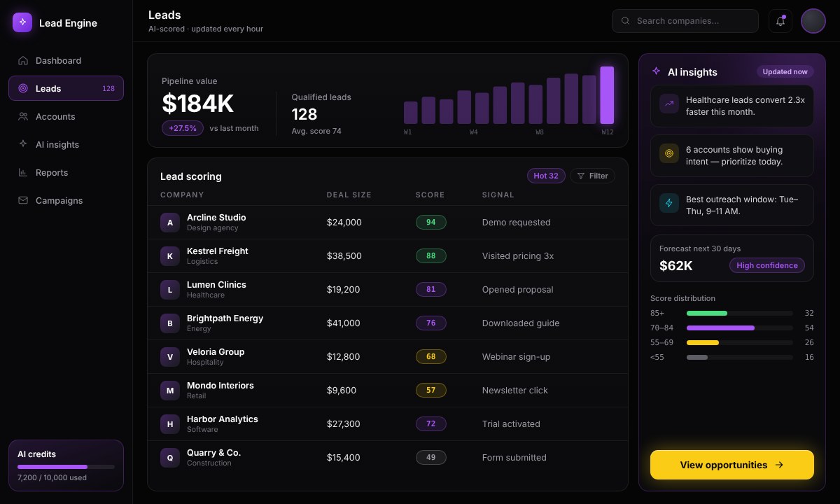Click the Lead Engine logo icon

(22, 22)
